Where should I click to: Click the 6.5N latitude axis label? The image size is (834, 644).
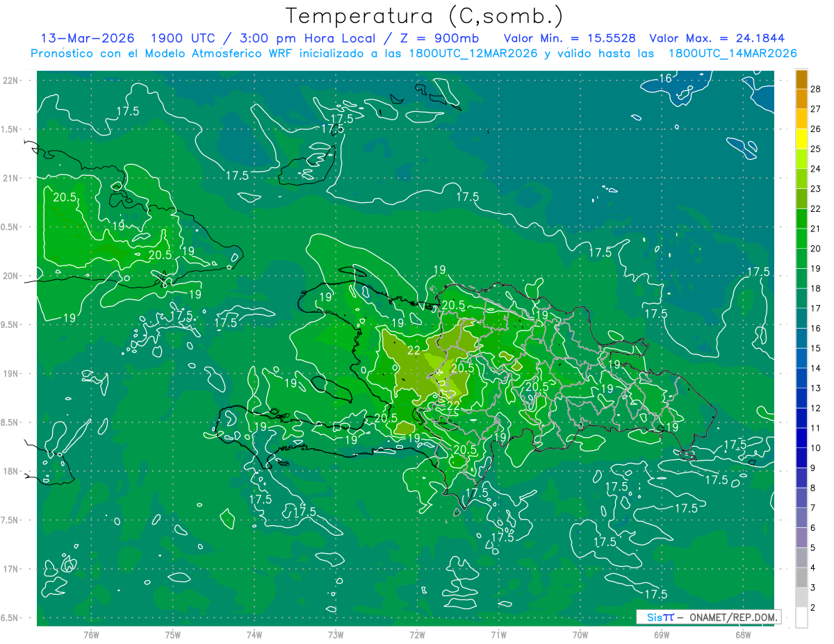[10, 618]
